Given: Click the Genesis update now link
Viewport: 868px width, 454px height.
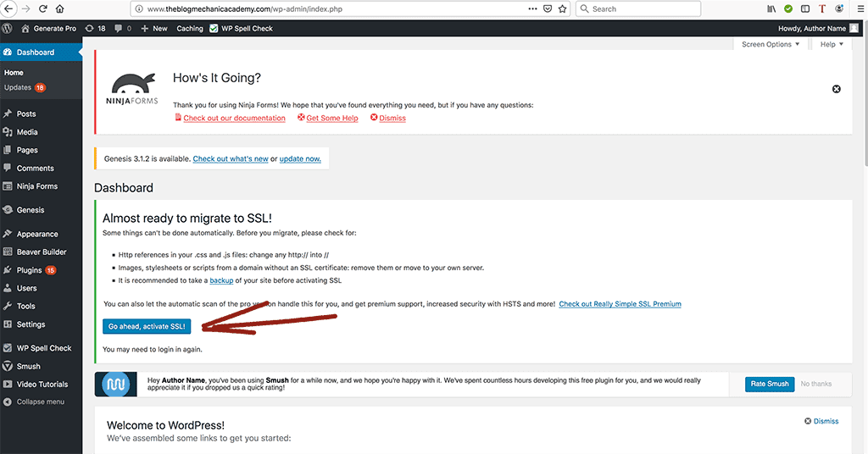Looking at the screenshot, I should click(300, 159).
